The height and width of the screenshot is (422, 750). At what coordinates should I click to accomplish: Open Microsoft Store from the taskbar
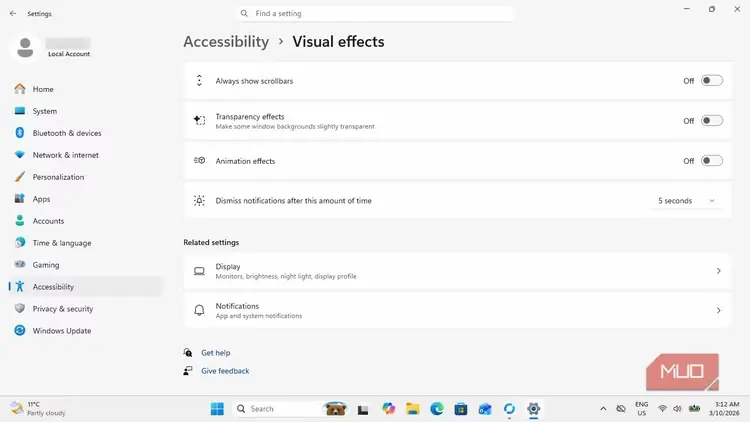[x=461, y=409]
